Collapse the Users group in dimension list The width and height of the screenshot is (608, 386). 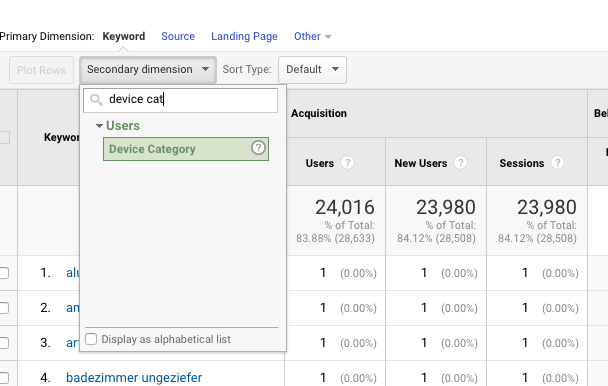click(99, 126)
